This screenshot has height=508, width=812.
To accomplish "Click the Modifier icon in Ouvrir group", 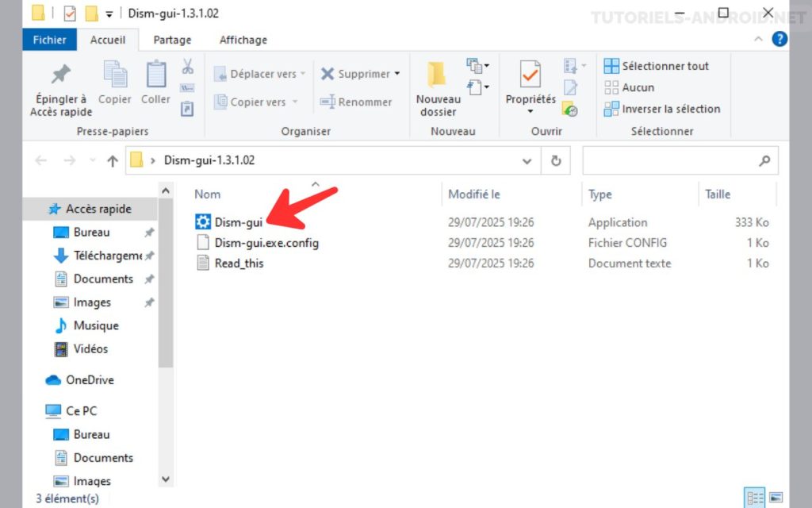I will (x=570, y=87).
